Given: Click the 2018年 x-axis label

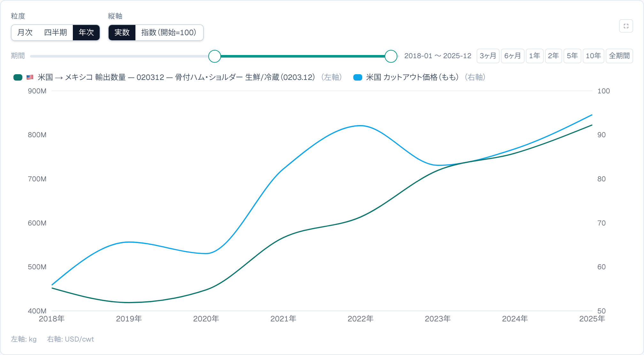Looking at the screenshot, I should click(x=52, y=319).
